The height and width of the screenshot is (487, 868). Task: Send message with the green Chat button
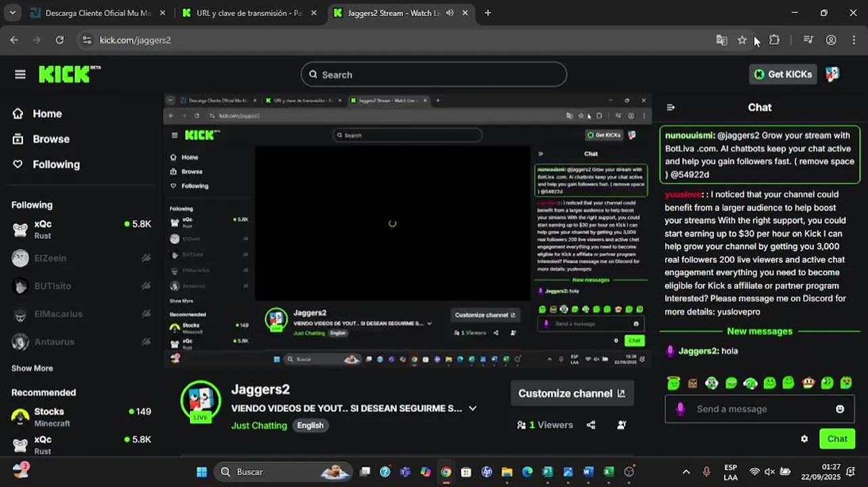[x=837, y=439]
